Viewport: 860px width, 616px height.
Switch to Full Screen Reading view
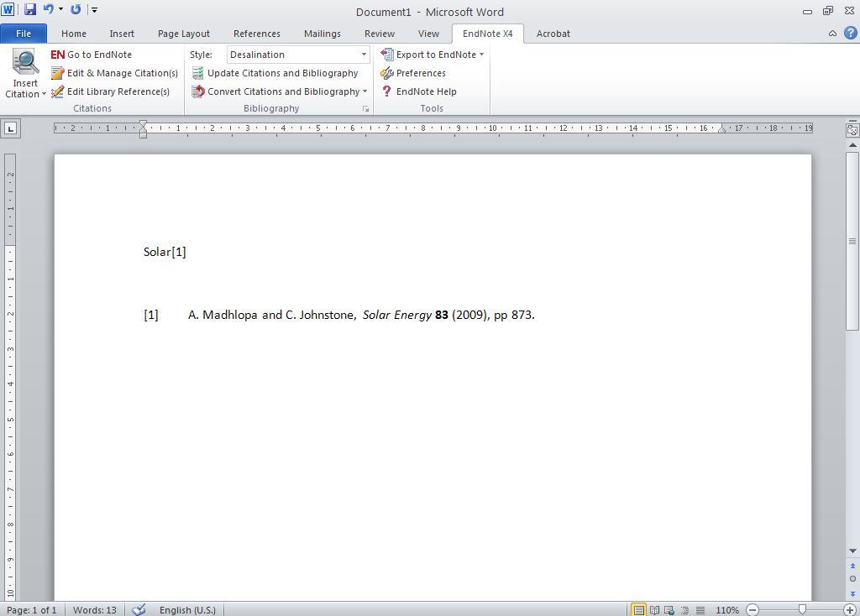click(654, 610)
